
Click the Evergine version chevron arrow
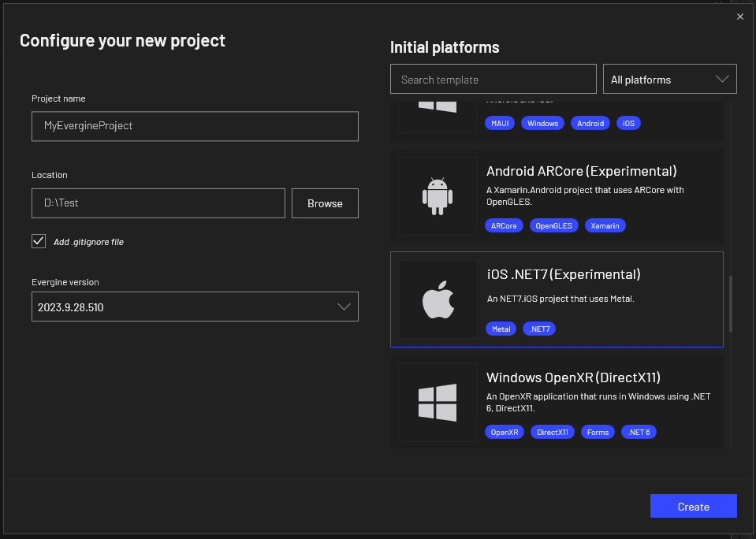344,307
